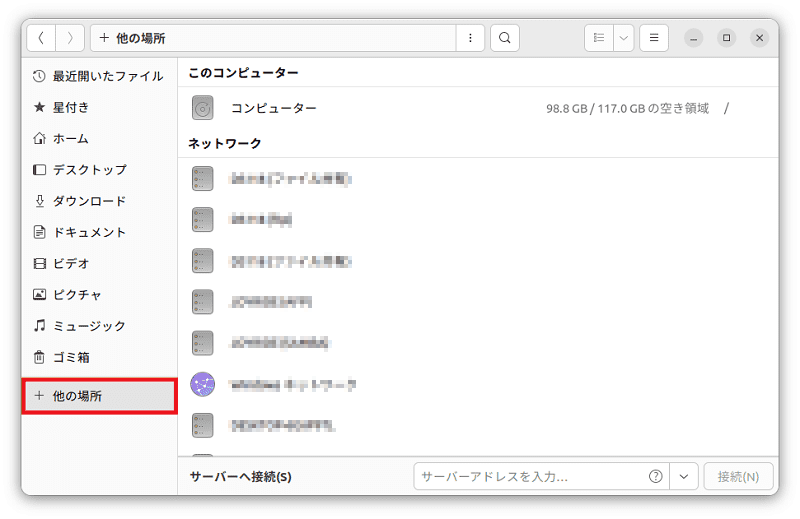Viewport: 800px width, 519px height.
Task: Click the サーバーへ接続(S) label
Action: point(240,477)
